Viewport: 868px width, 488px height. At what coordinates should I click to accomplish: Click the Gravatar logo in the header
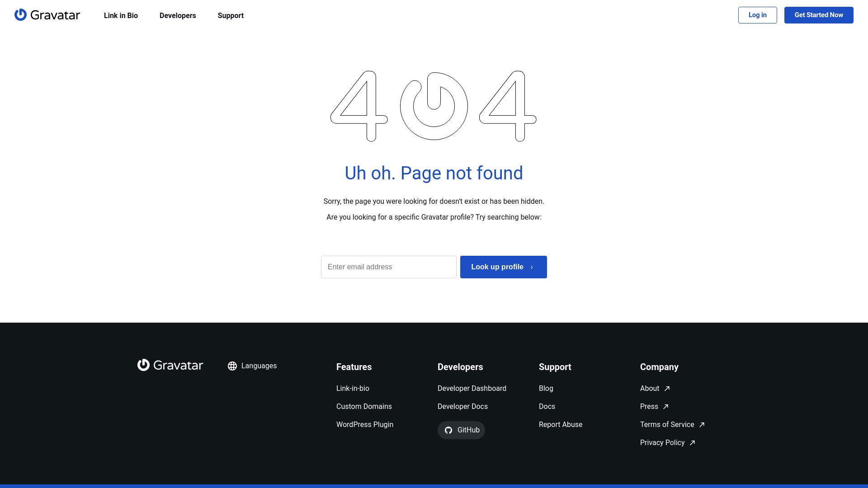pos(47,15)
